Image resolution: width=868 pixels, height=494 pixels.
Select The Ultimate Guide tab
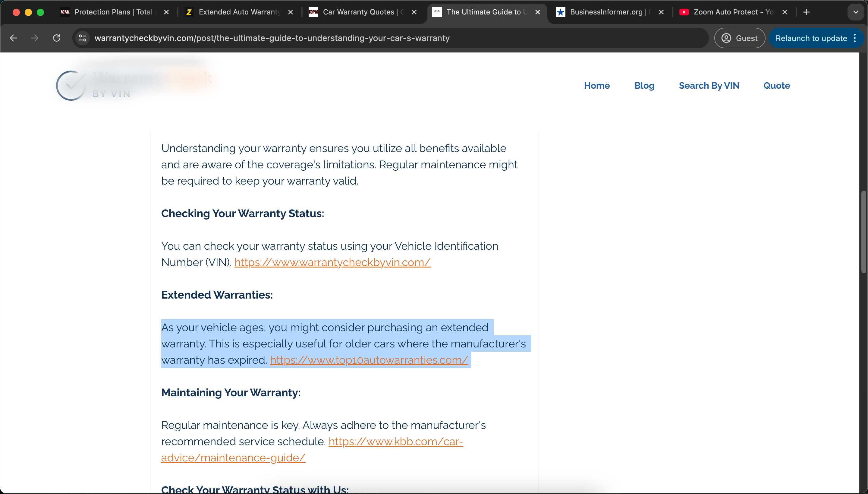pos(487,12)
